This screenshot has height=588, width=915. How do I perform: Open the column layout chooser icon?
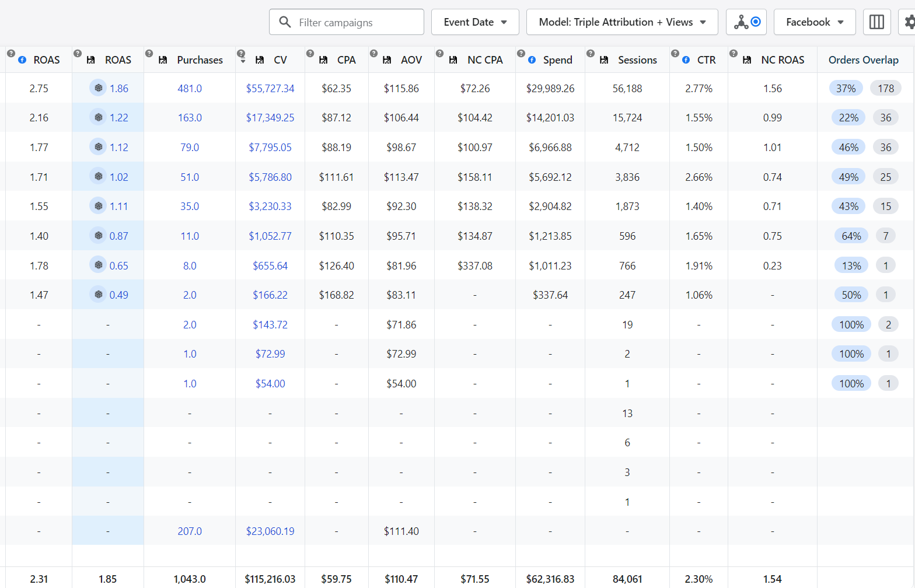coord(876,22)
